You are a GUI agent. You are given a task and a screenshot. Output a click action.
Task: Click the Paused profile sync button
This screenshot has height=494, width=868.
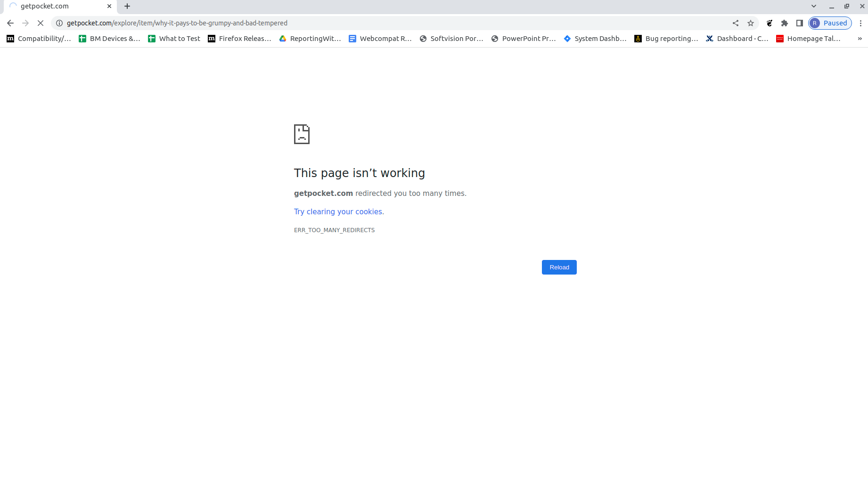tap(830, 23)
